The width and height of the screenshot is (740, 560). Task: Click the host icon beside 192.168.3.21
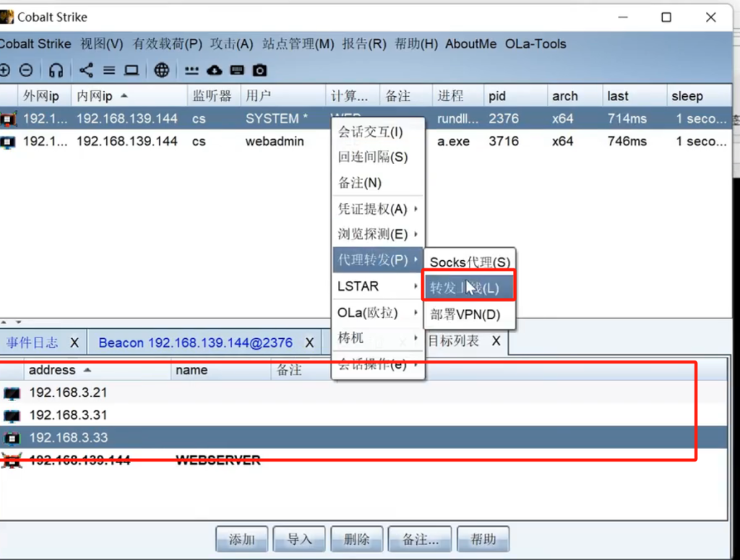click(x=12, y=392)
